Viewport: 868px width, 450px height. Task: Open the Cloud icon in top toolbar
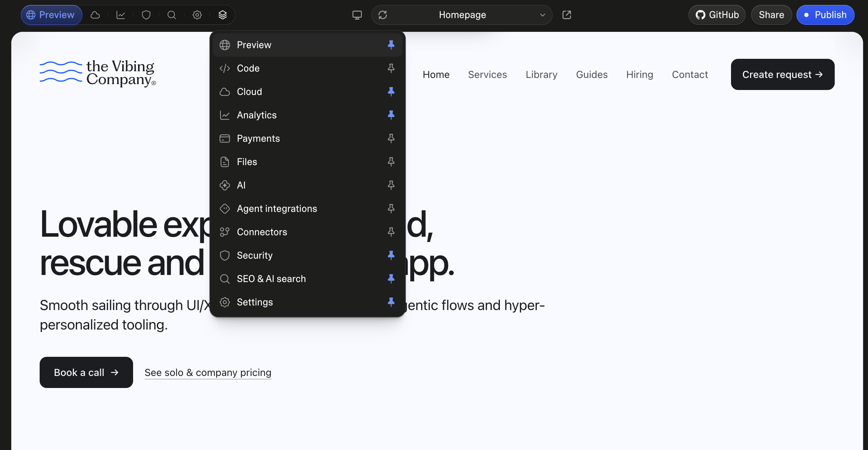[95, 15]
